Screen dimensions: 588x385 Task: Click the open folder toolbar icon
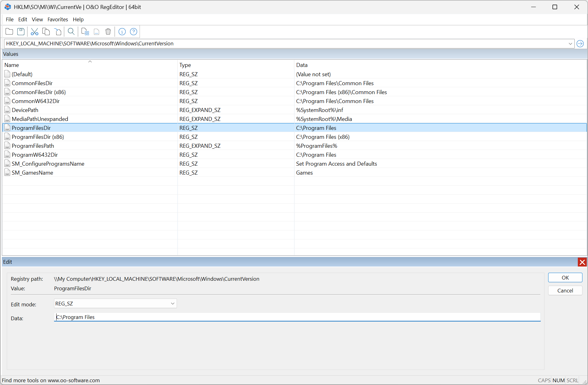coord(9,31)
